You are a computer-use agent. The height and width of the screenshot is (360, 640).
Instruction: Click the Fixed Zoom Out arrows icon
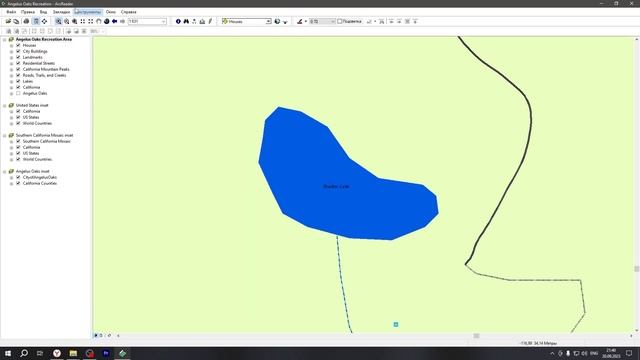pos(91,21)
